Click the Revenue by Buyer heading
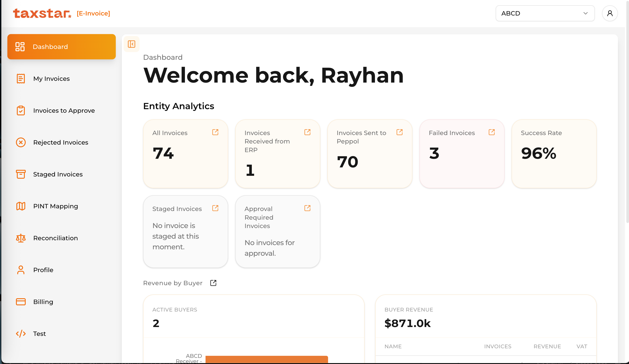 pos(173,283)
